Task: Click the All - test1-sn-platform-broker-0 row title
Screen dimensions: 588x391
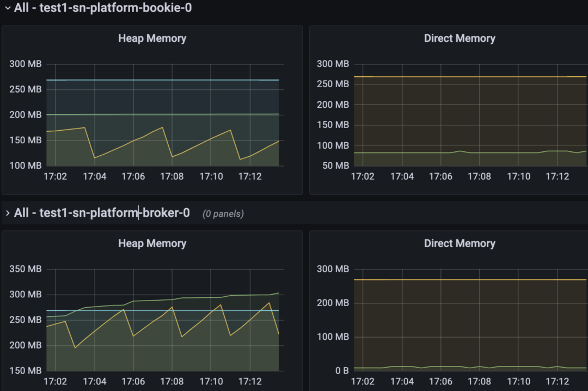Action: point(102,213)
